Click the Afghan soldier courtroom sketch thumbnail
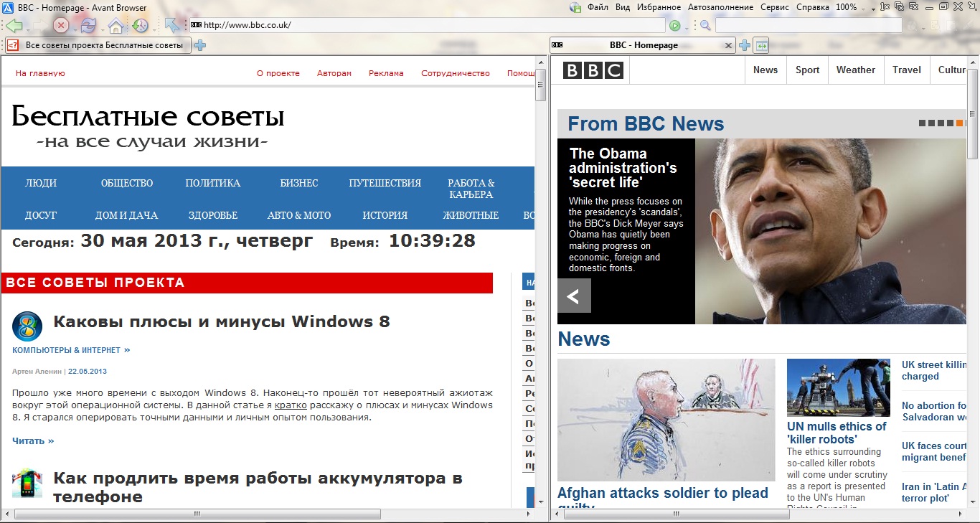This screenshot has width=980, height=523. tap(666, 420)
